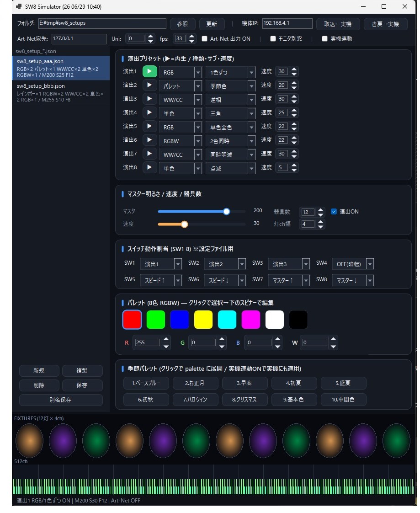Open the 演出8 sub dropdown showing 点滅

230,169
